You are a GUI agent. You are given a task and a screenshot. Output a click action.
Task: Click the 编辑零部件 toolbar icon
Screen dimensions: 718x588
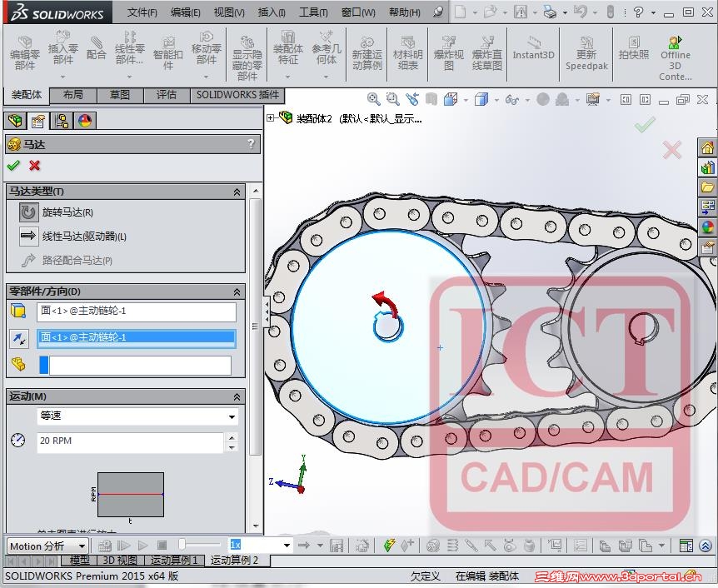(25, 52)
